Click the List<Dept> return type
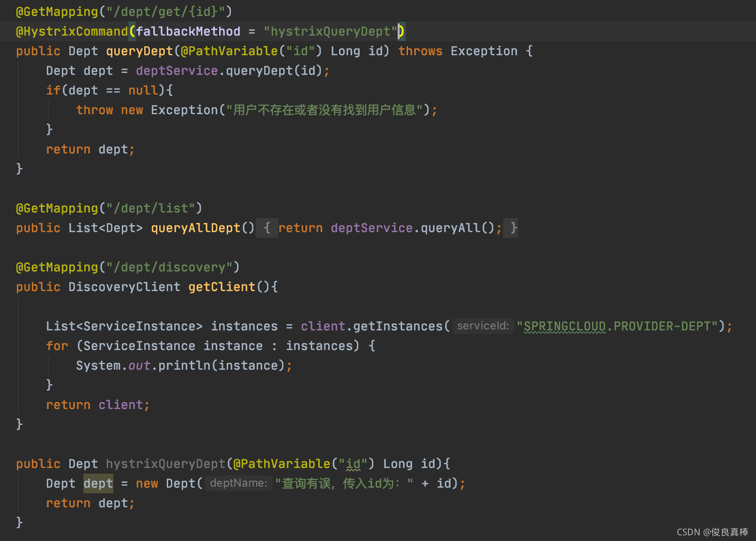Screen dimensions: 756x541 [x=105, y=228]
